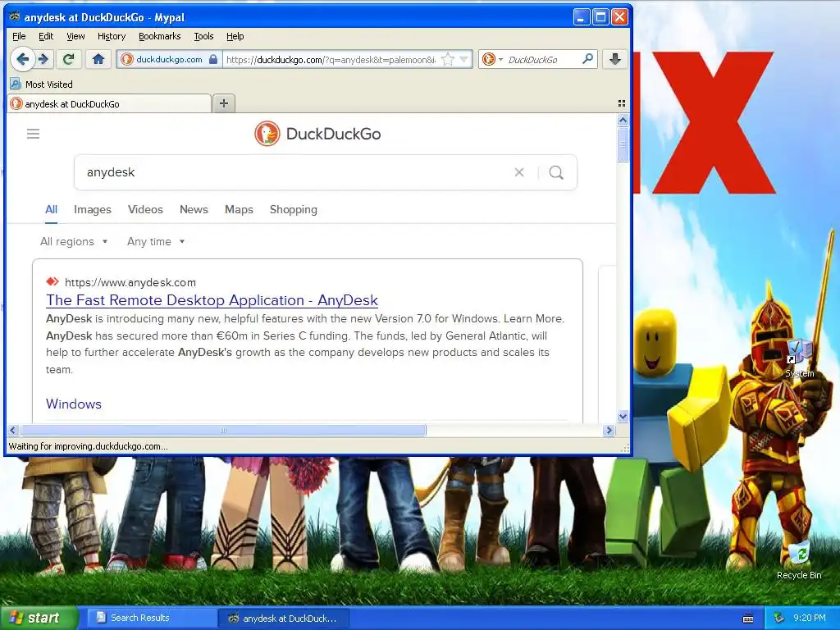
Task: Click the horizontal scrollbar thumb
Action: 223,430
